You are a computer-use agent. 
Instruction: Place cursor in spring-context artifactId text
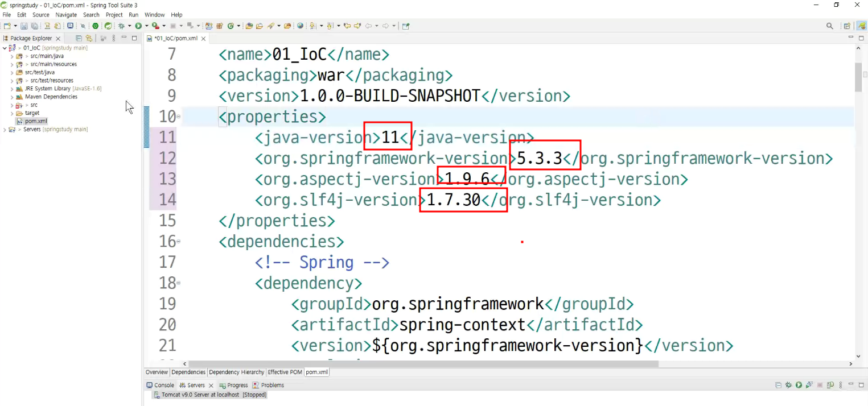coord(462,325)
